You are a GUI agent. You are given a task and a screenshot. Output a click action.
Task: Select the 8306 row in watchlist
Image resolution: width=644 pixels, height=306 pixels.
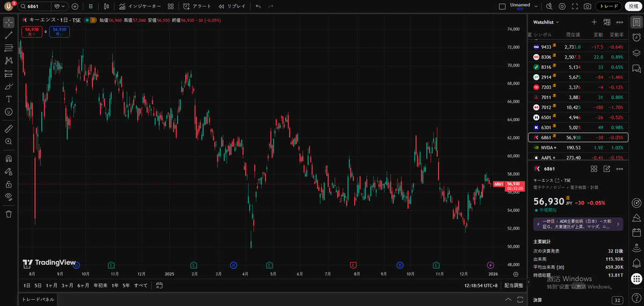click(577, 57)
